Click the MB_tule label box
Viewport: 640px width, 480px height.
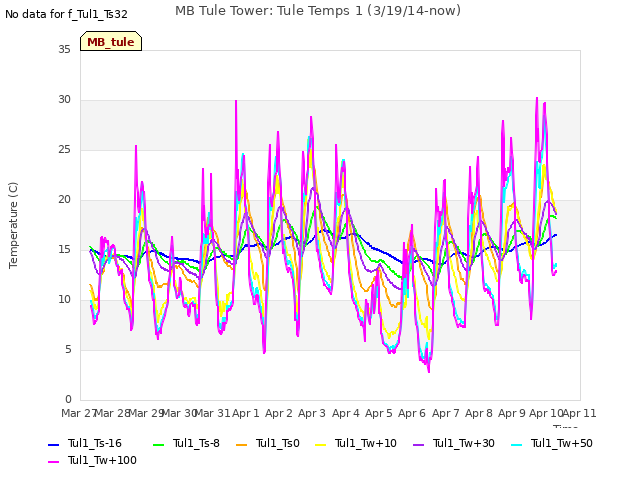coord(111,41)
